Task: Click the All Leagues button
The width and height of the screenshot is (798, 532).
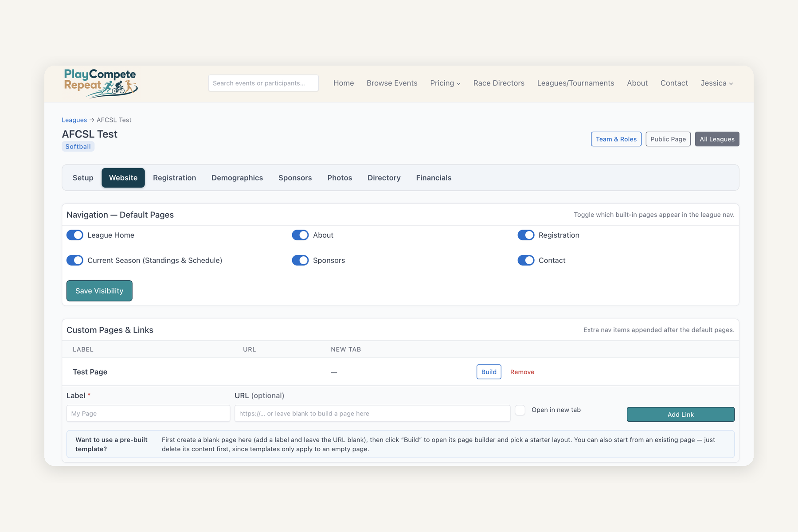Action: click(717, 139)
